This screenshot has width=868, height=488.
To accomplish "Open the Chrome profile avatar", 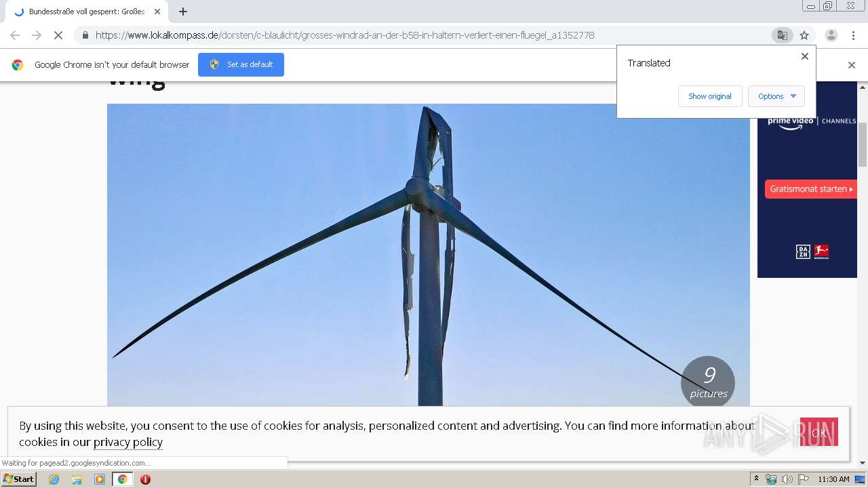I will click(x=831, y=35).
